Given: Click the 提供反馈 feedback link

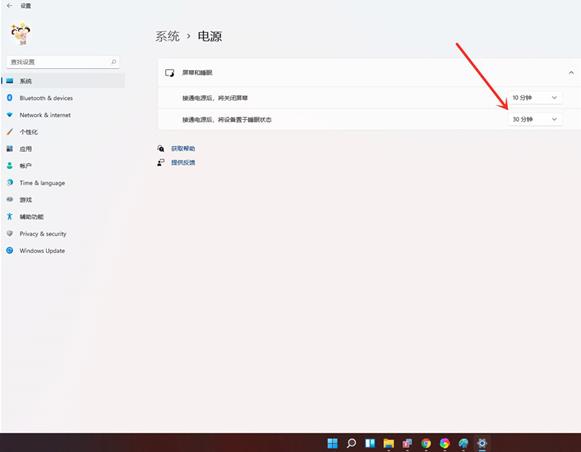Looking at the screenshot, I should pyautogui.click(x=183, y=163).
